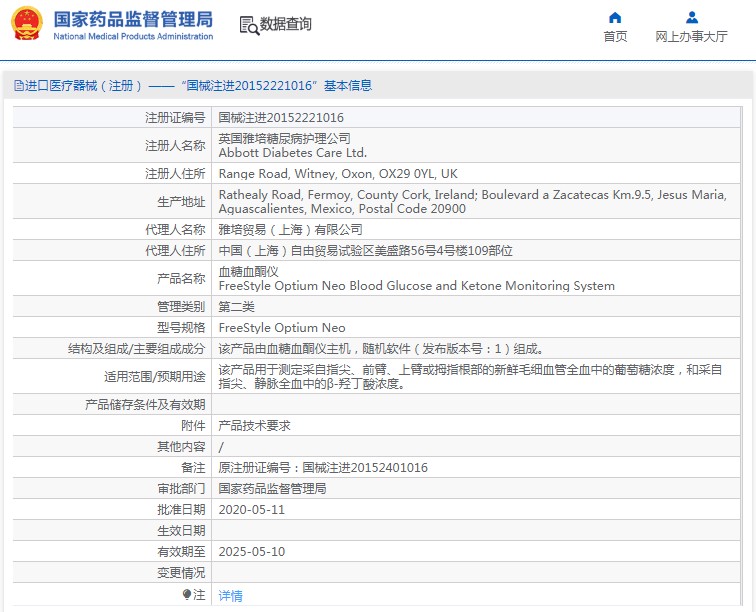Click the 产品名称 label

(x=181, y=278)
